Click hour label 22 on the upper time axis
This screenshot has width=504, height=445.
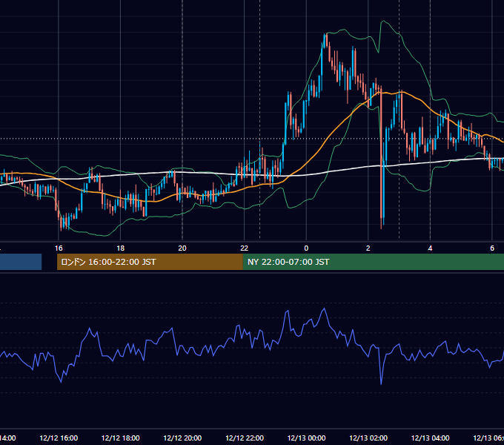click(245, 248)
